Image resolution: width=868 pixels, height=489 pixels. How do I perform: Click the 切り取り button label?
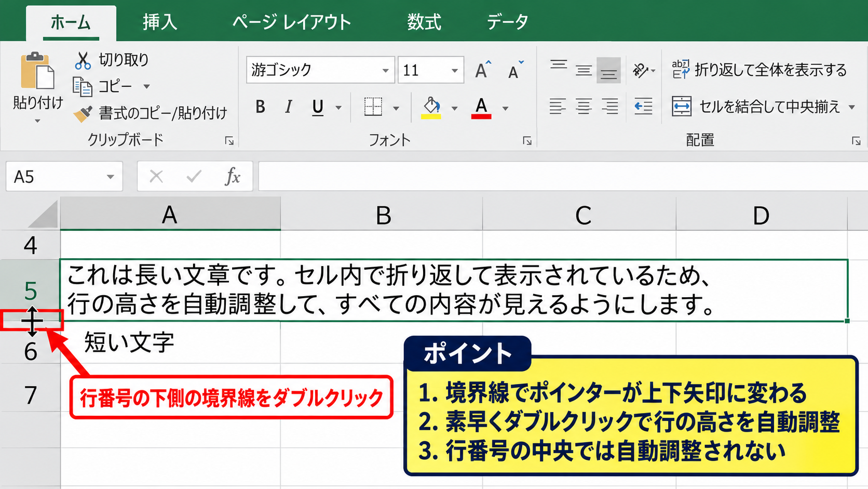point(124,60)
